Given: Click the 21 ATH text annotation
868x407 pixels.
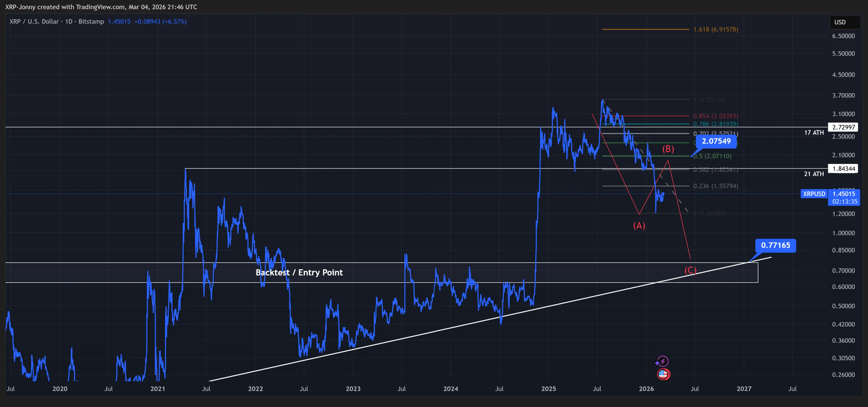Looking at the screenshot, I should click(814, 174).
